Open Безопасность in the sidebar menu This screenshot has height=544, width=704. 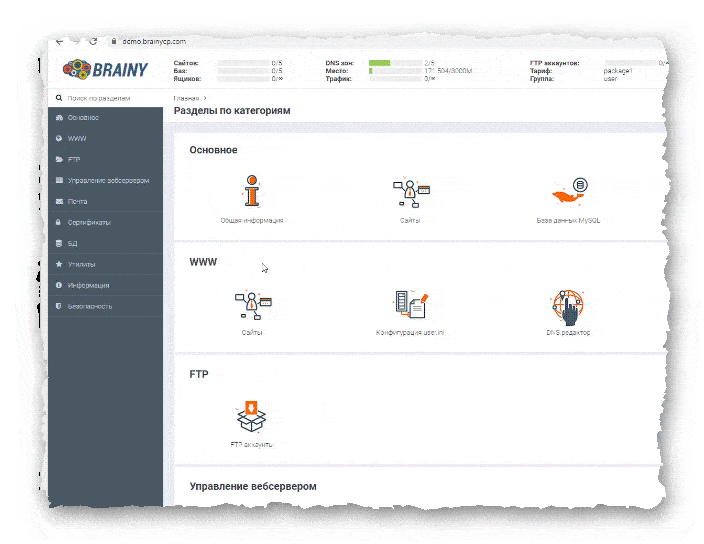106,306
